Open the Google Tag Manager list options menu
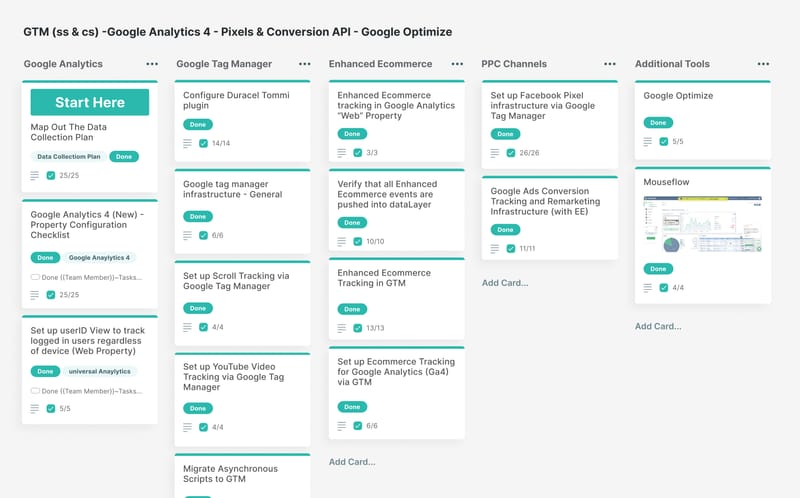The width and height of the screenshot is (800, 498). pos(305,64)
